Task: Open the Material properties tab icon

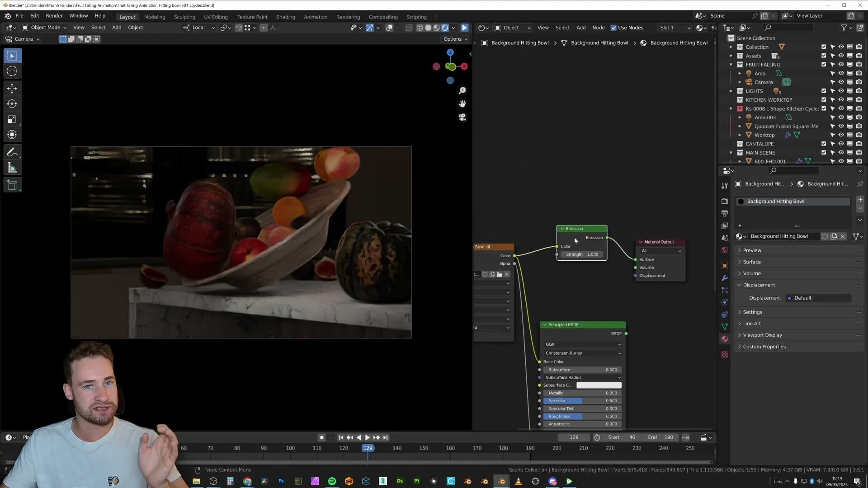Action: (x=725, y=339)
